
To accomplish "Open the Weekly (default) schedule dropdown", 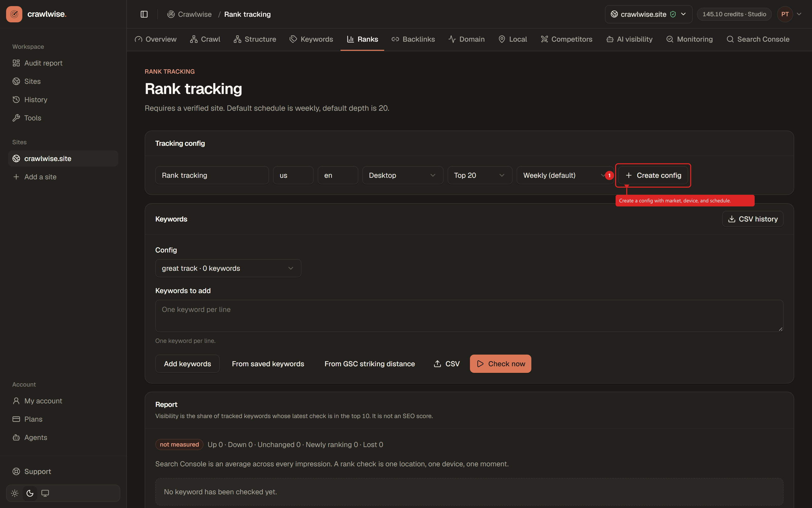I will coord(565,175).
